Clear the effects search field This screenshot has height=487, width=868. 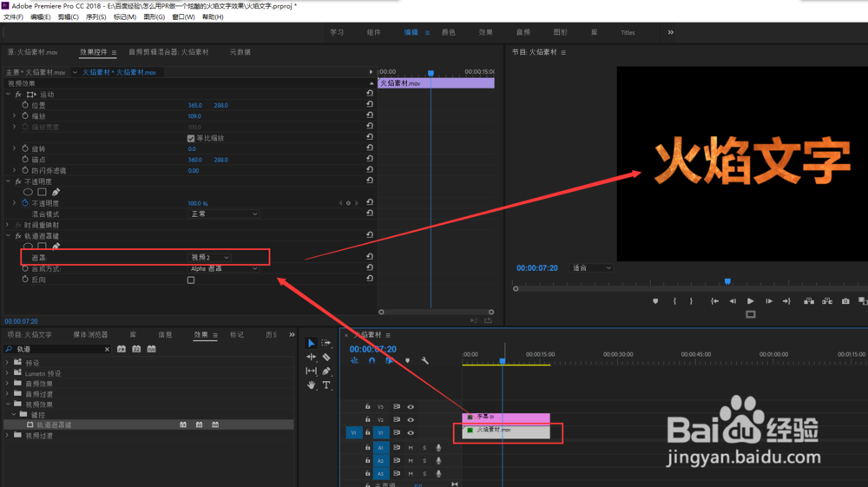(107, 349)
